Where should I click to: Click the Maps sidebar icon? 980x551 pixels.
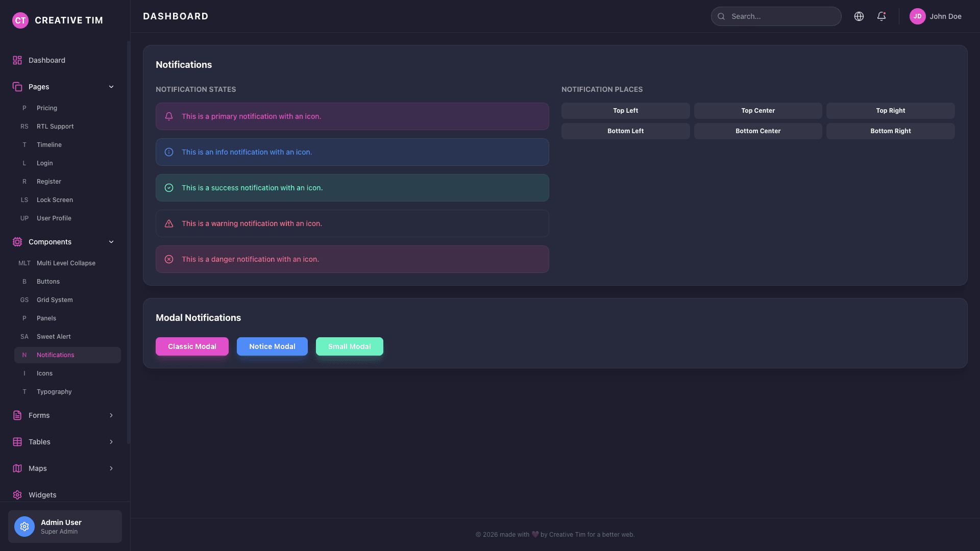[17, 468]
